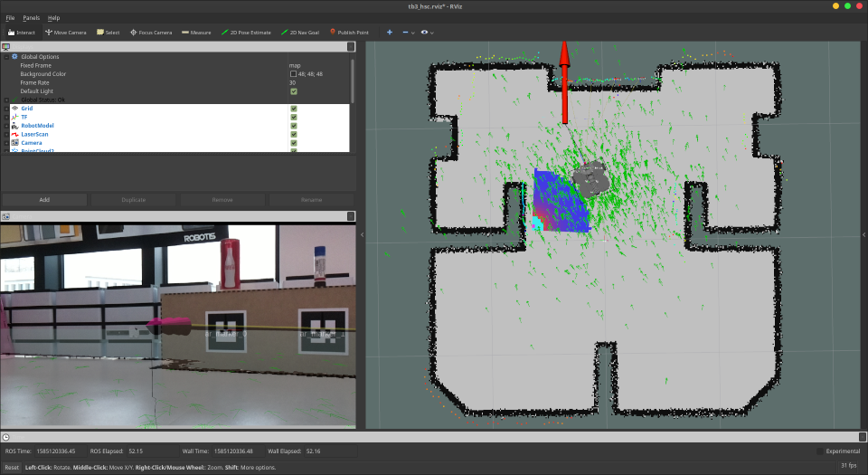The image size is (868, 475).
Task: Click the Add display button
Action: click(44, 200)
